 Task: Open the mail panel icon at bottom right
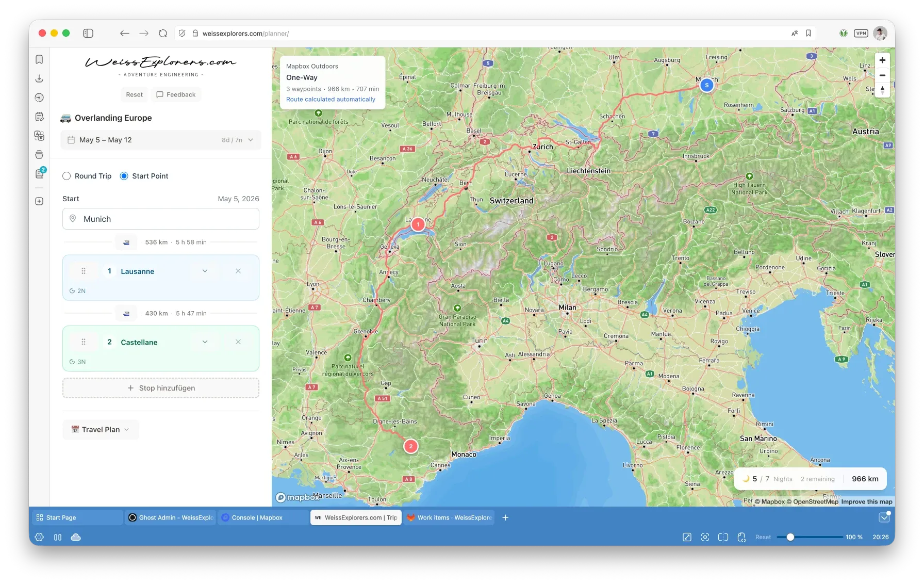[x=884, y=517]
